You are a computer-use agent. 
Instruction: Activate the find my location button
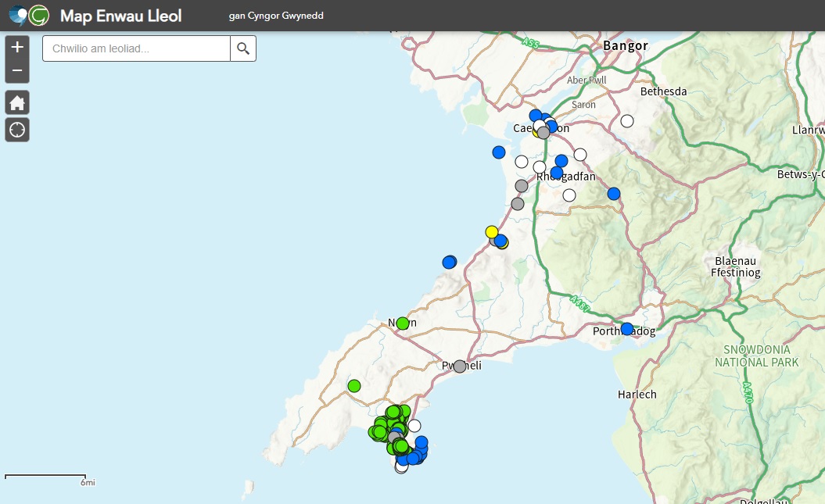pos(17,130)
